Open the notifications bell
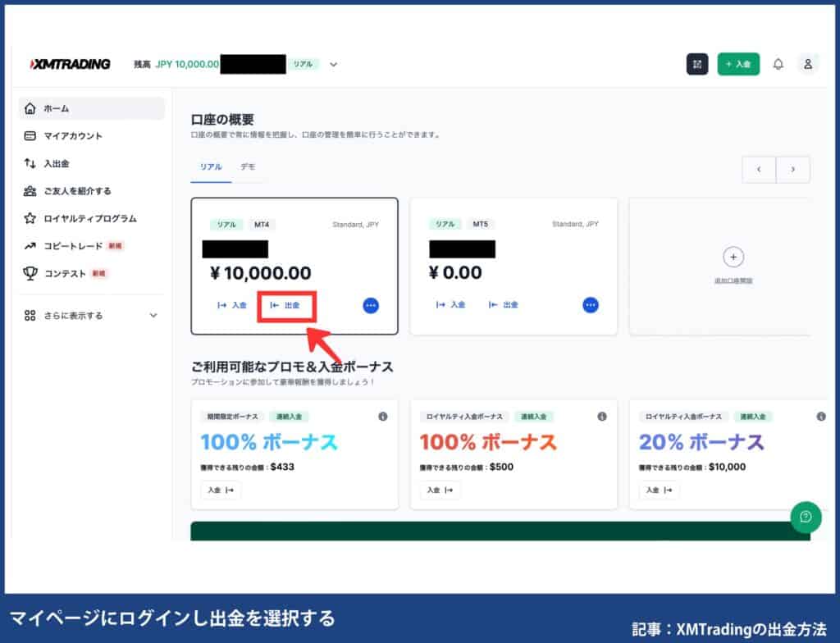The height and width of the screenshot is (643, 840). [778, 64]
